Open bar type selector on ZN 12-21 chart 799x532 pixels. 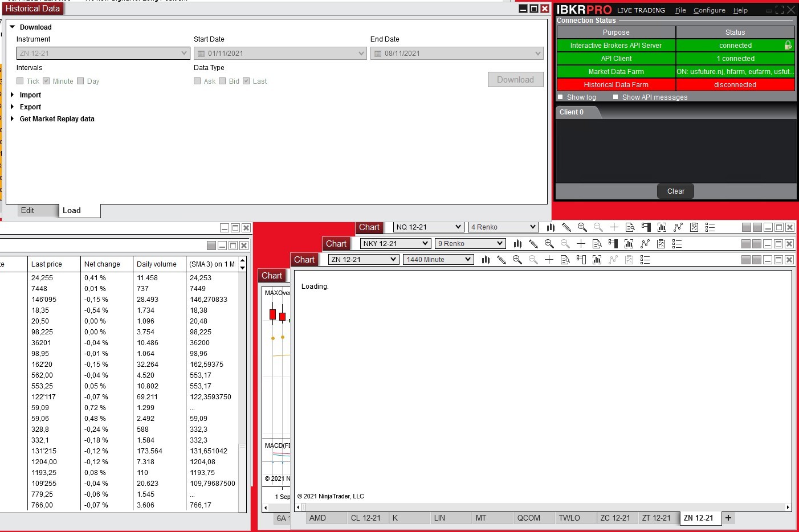(x=486, y=260)
